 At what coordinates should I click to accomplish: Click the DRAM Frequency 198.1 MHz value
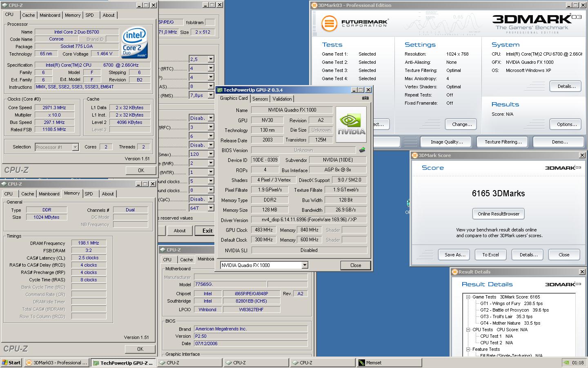[x=89, y=243]
